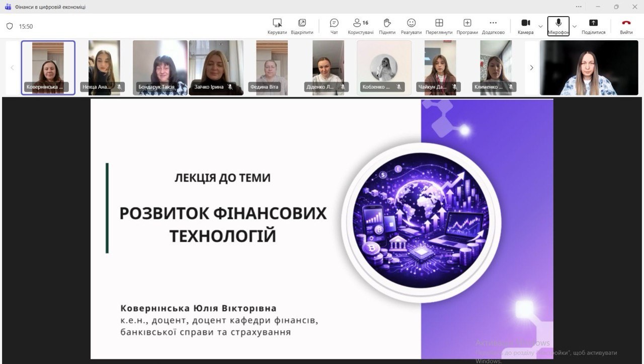
Task: Open the Переглянути view options
Action: point(439,26)
